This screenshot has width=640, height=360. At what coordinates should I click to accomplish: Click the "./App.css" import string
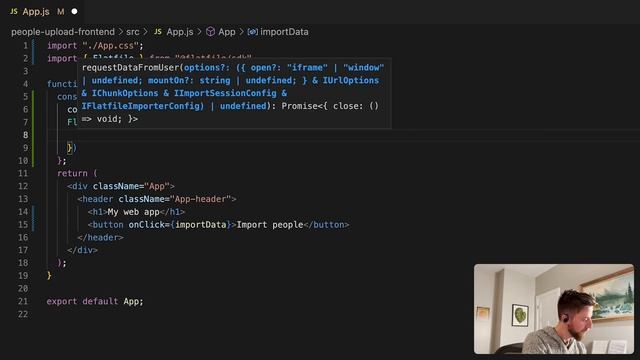tap(111, 46)
